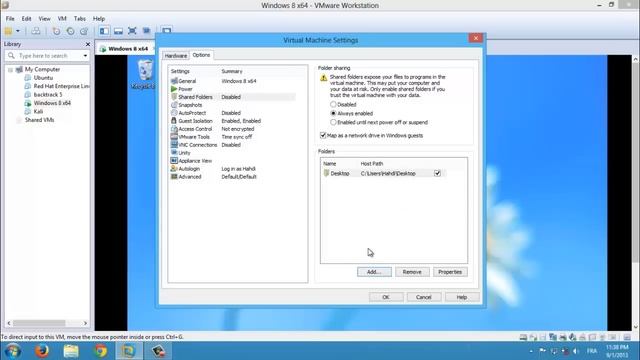The image size is (640, 360).
Task: Select backtrack 5 in the library tree
Action: (48, 94)
